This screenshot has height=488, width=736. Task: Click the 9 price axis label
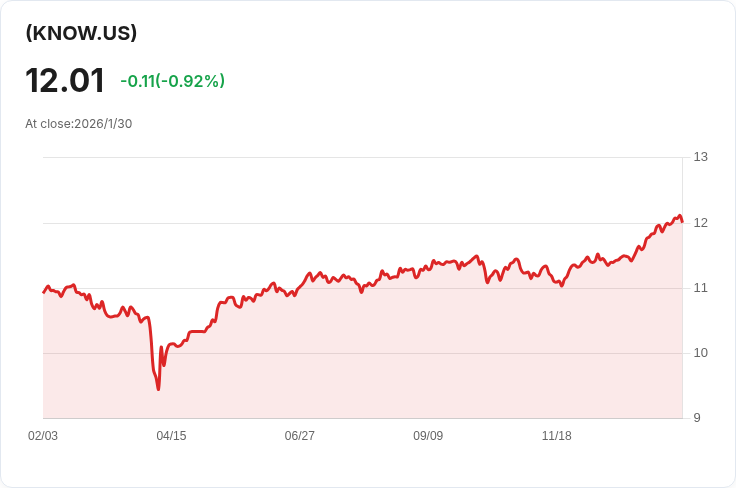697,418
